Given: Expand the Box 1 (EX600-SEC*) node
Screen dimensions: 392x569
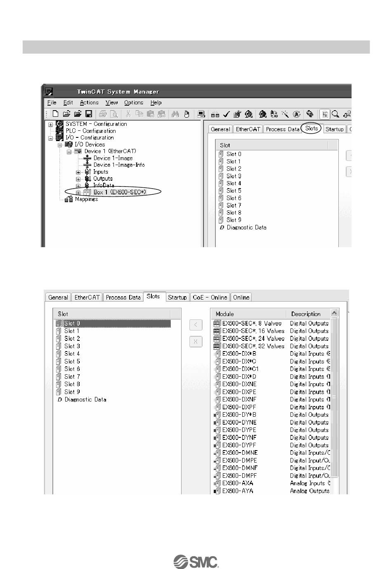Looking at the screenshot, I should click(x=78, y=193).
